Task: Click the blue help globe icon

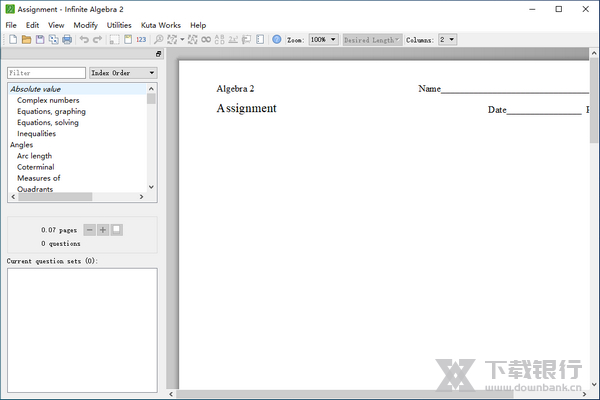Action: click(x=277, y=40)
